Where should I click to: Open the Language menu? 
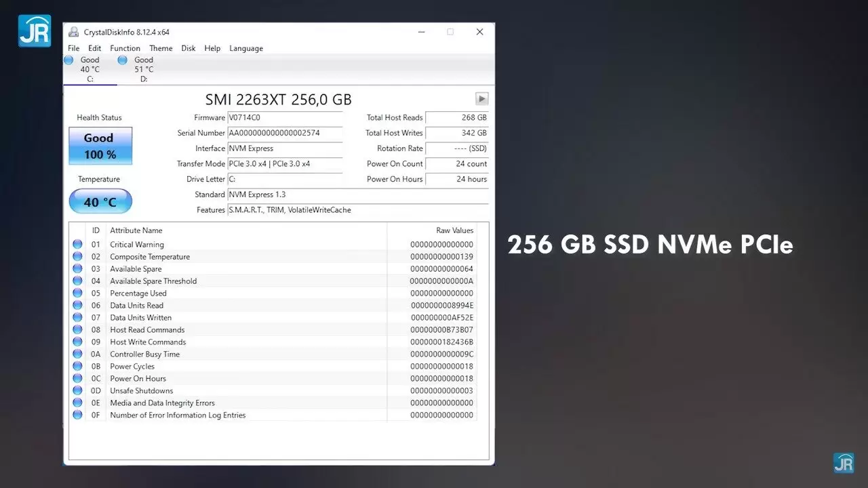tap(246, 48)
